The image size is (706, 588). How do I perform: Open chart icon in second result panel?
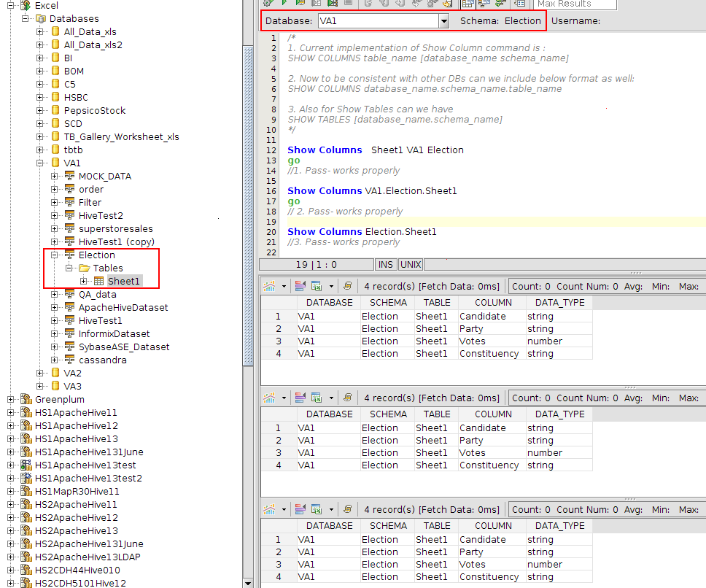point(269,398)
